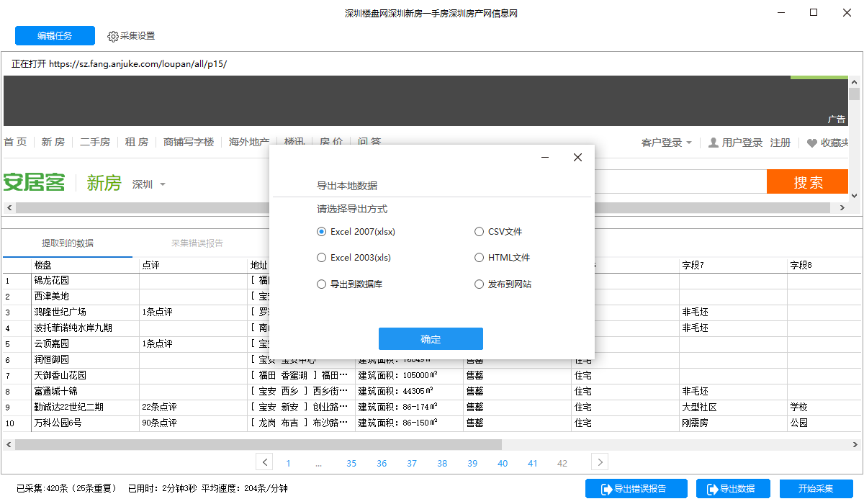Image resolution: width=864 pixels, height=504 pixels.
Task: Select cell 勤诚达22世纪二期
Action: click(x=85, y=407)
